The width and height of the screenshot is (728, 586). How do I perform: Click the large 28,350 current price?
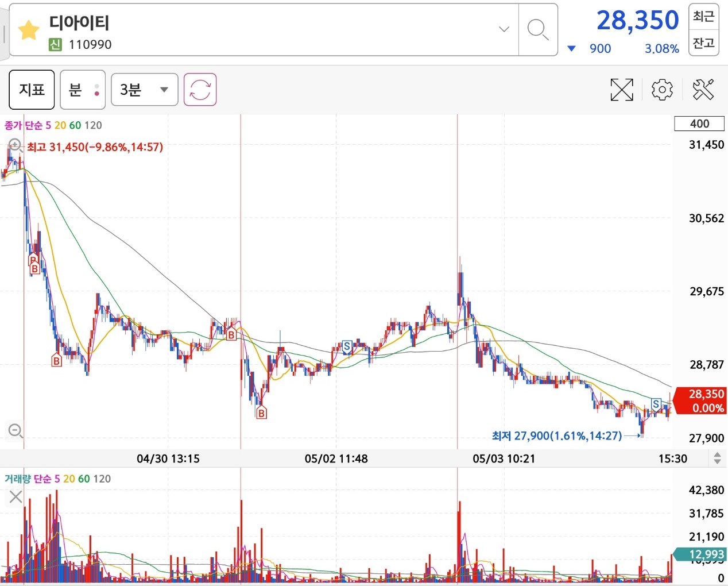(x=637, y=21)
